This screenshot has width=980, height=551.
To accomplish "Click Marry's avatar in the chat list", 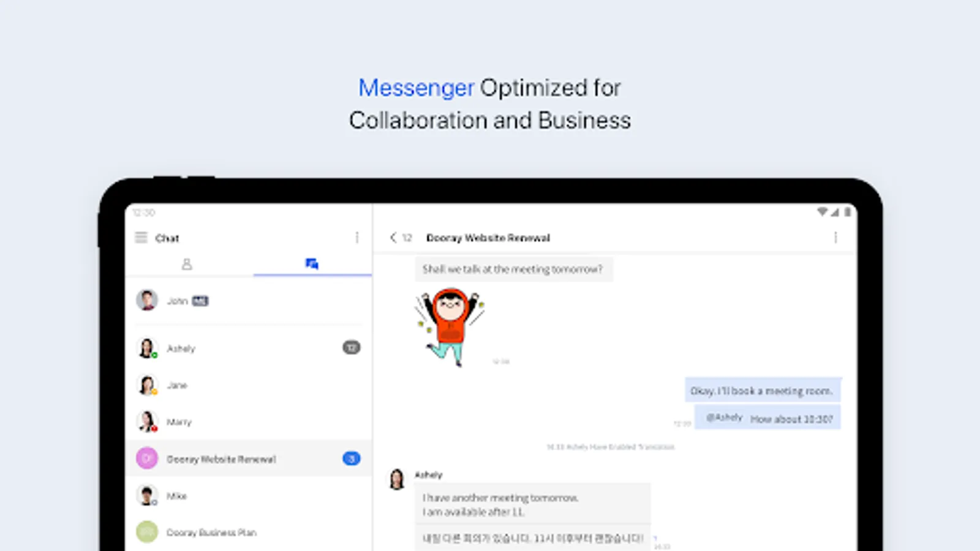I will (x=147, y=422).
